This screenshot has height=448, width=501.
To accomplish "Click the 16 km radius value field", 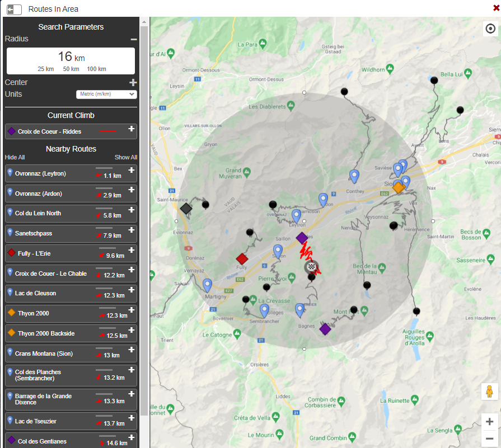I will 71,57.
